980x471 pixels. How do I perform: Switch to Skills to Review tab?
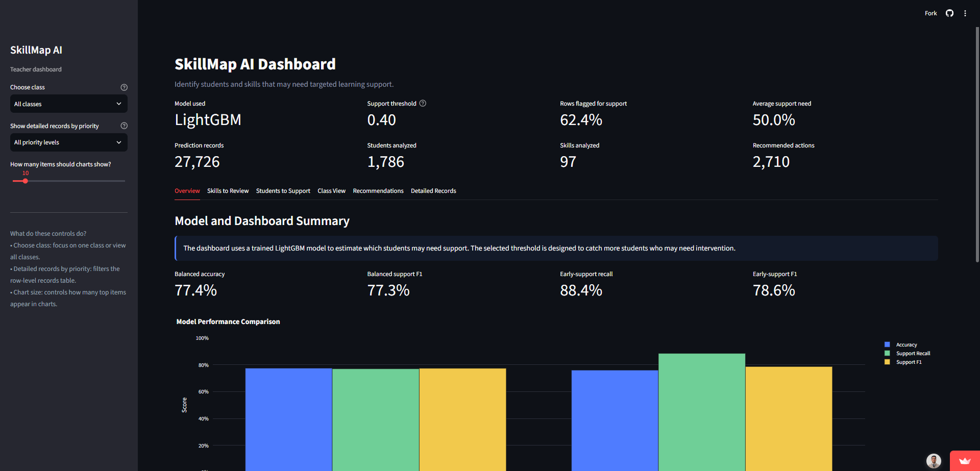point(228,191)
